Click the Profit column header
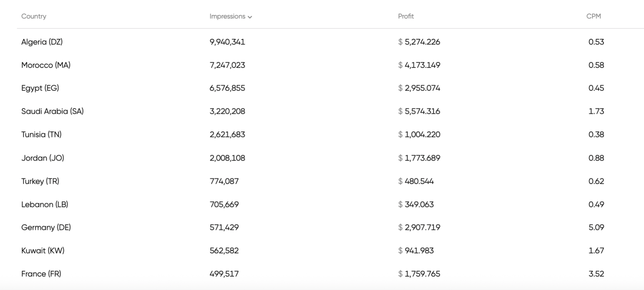 (x=406, y=16)
